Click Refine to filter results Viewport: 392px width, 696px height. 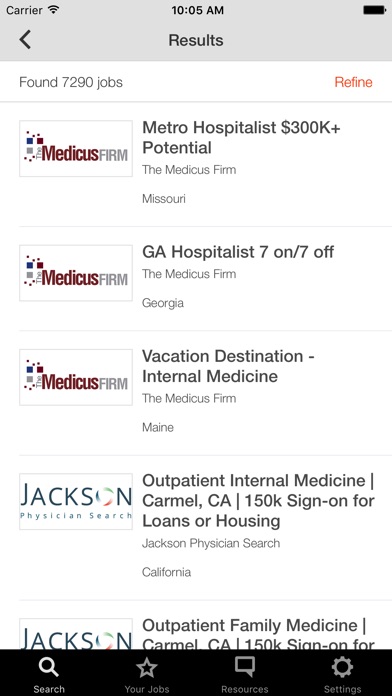point(353,82)
